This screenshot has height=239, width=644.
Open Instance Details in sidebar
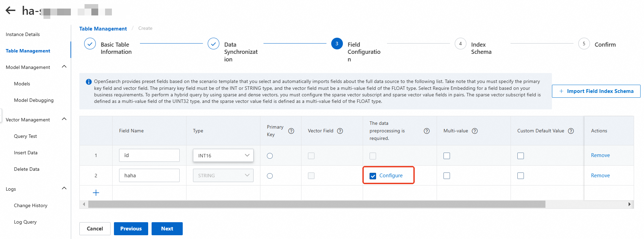[23, 34]
